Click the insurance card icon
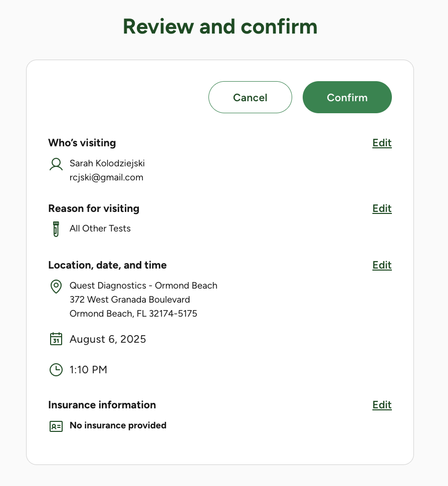 [x=56, y=426]
